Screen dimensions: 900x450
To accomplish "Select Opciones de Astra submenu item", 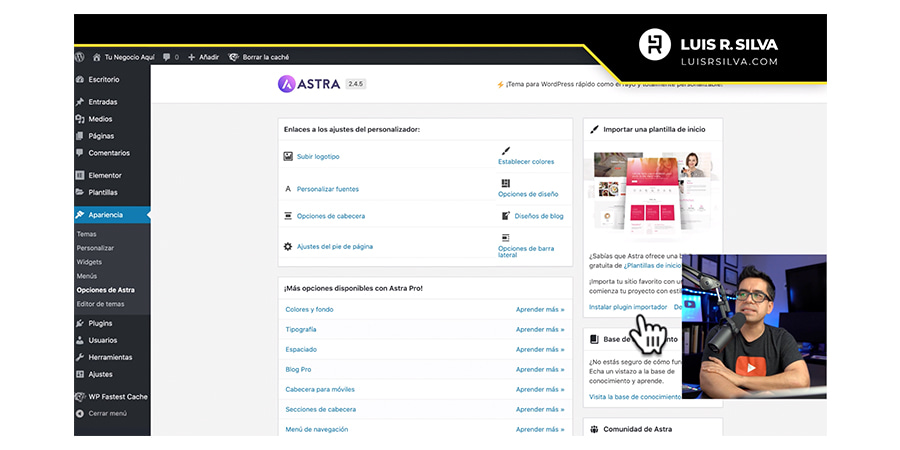I will tap(106, 290).
